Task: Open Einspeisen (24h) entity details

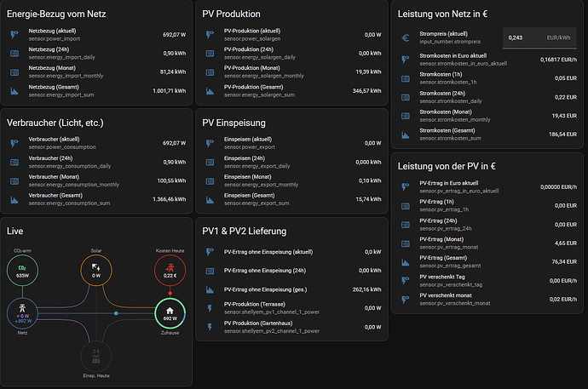Action: pos(293,163)
